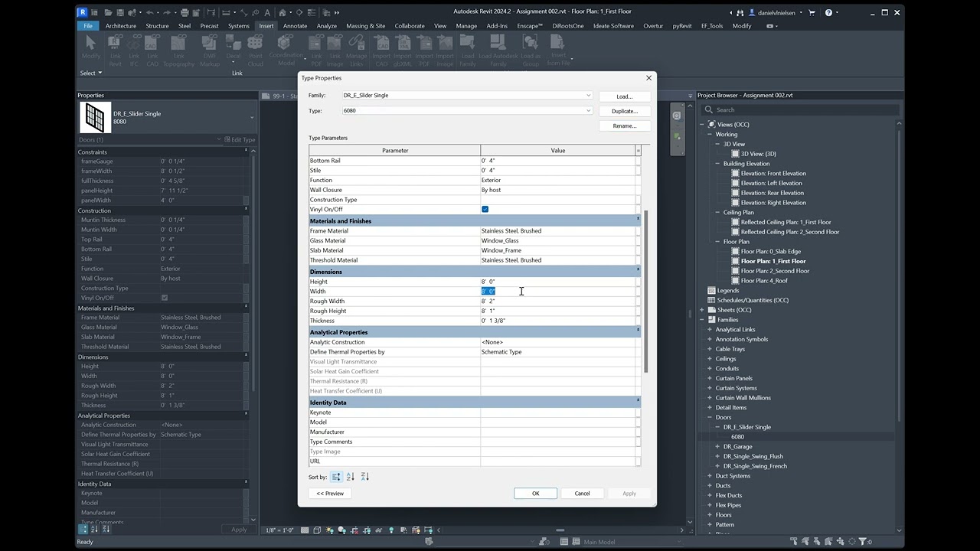This screenshot has height=551, width=980.
Task: Select the Link Revit ribbon tool
Action: pos(115,51)
